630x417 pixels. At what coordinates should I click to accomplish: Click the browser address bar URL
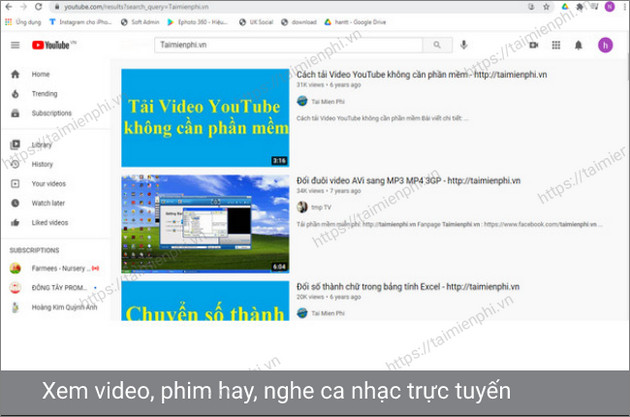click(136, 7)
